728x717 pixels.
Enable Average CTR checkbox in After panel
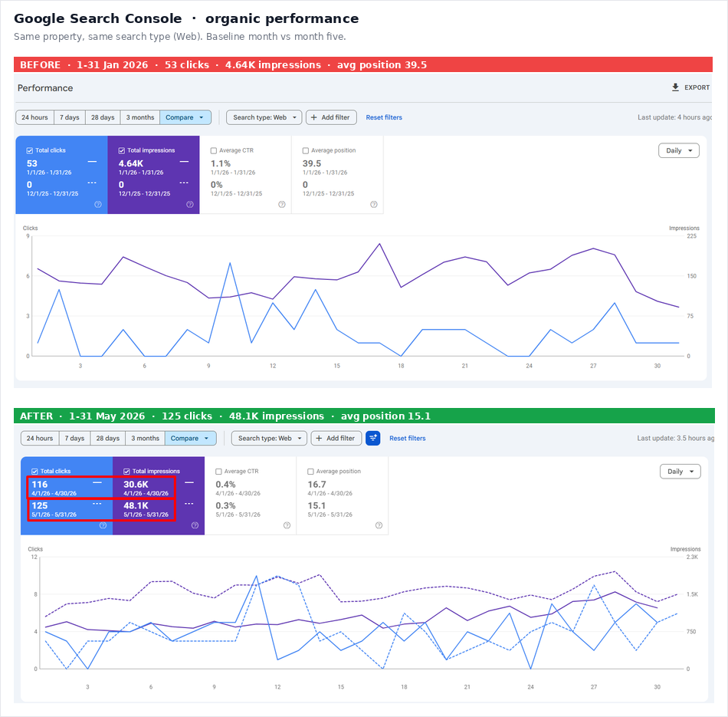218,471
